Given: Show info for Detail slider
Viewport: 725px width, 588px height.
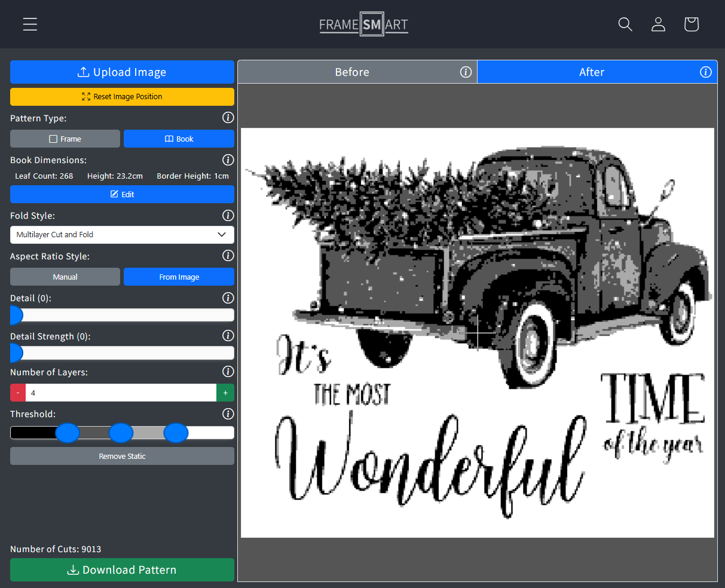Looking at the screenshot, I should [x=228, y=298].
